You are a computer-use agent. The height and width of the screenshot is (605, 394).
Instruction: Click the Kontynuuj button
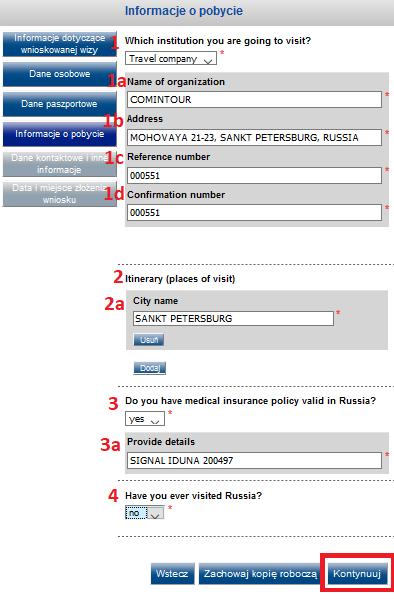coord(357,573)
